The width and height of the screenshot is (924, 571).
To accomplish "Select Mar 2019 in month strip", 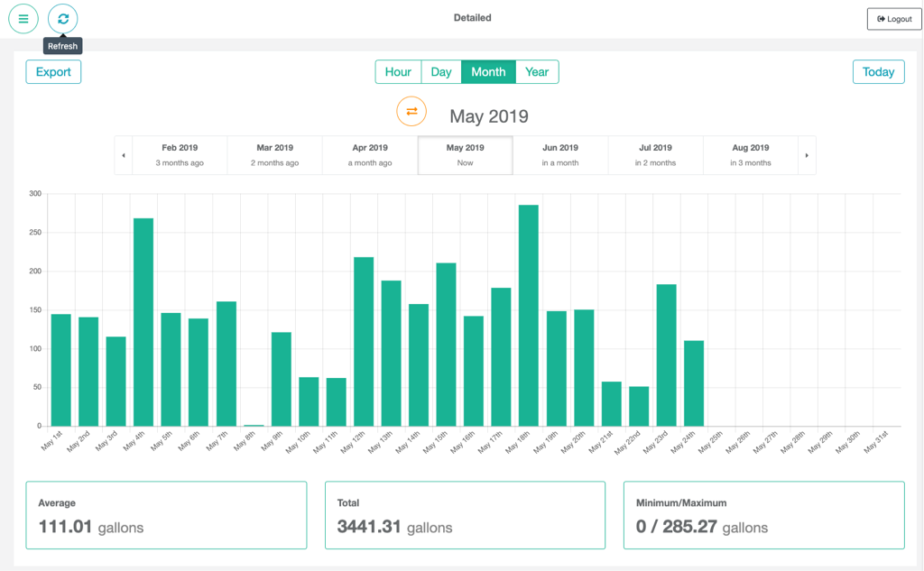I will click(x=274, y=154).
